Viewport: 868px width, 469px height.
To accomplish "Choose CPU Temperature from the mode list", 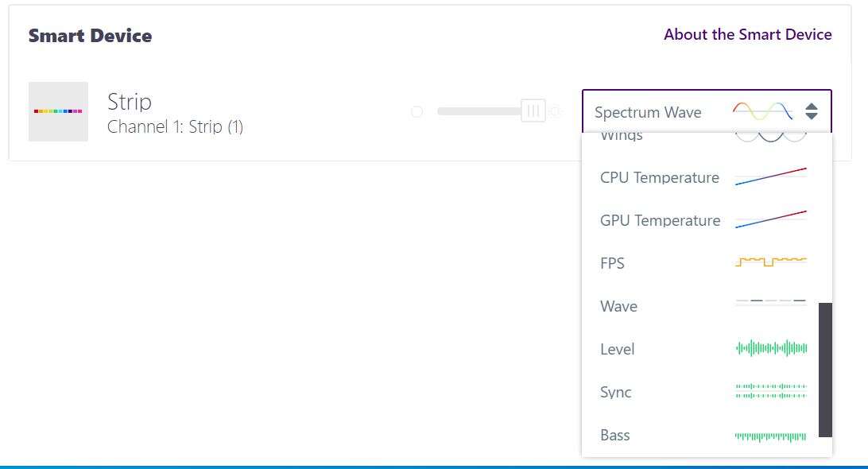I will pos(659,177).
